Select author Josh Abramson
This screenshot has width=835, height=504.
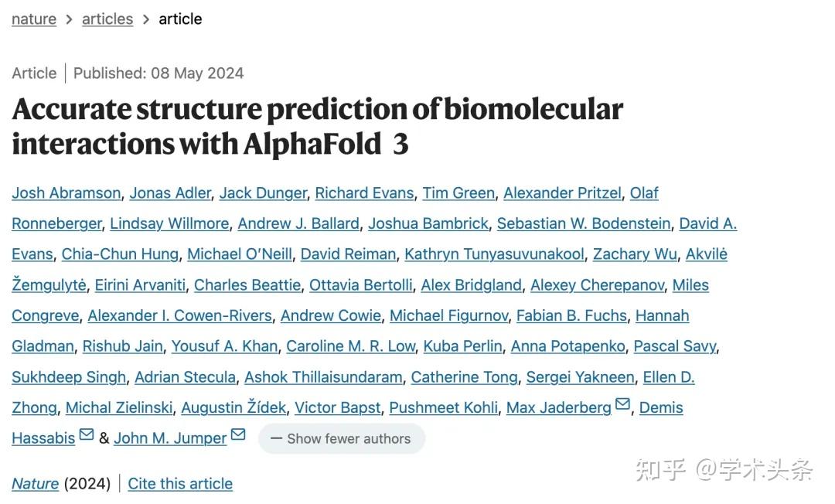[x=66, y=192]
